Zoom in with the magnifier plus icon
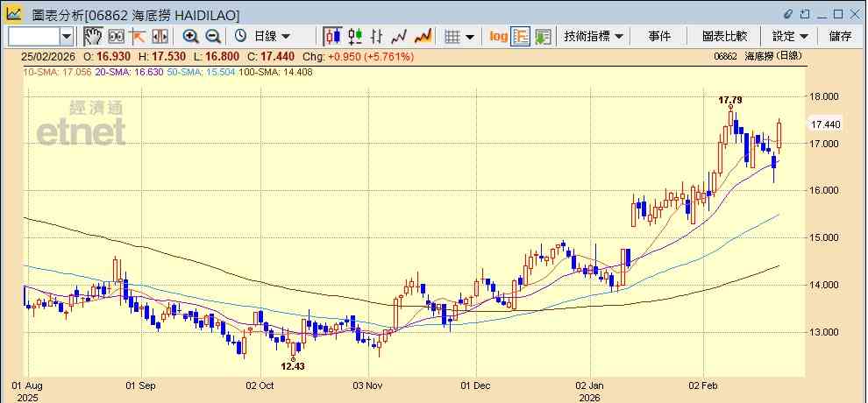The width and height of the screenshot is (868, 403). pos(190,37)
